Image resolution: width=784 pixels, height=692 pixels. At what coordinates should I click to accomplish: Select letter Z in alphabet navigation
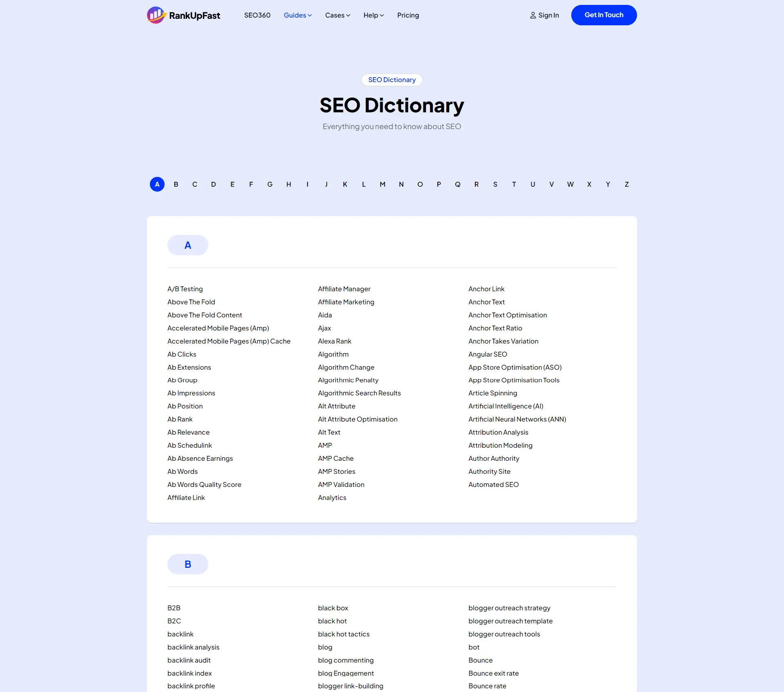[x=627, y=184]
